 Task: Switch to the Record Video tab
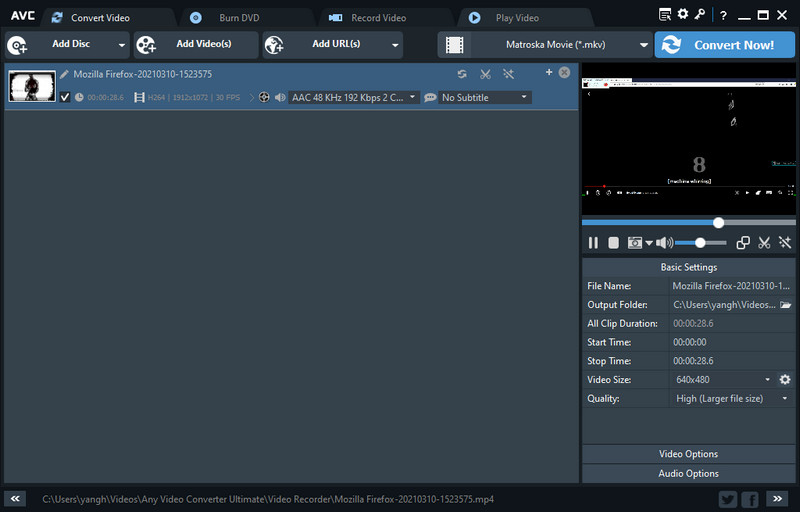coord(377,18)
